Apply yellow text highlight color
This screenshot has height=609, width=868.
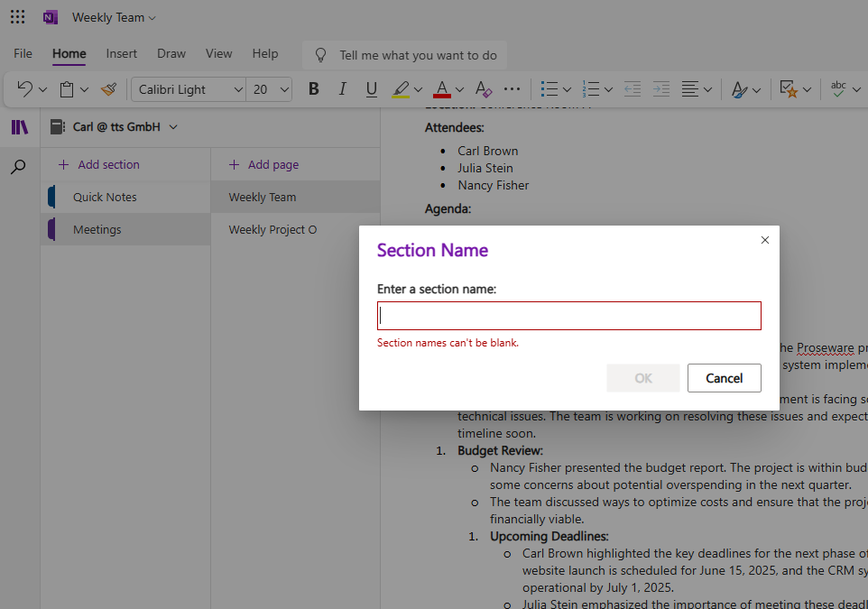tap(401, 89)
